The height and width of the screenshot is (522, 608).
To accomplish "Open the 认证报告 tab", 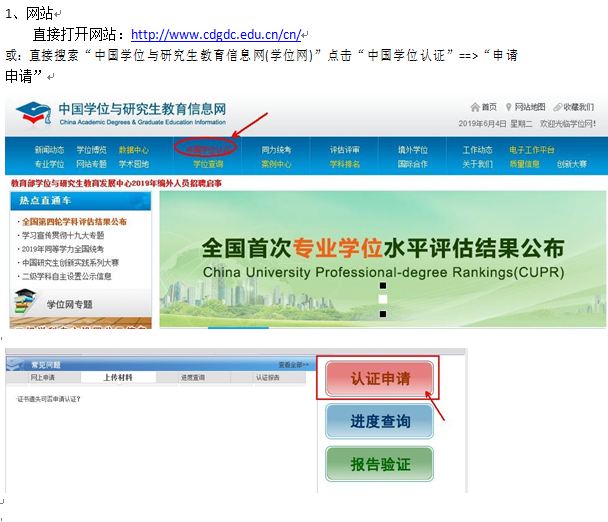I will coord(268,378).
